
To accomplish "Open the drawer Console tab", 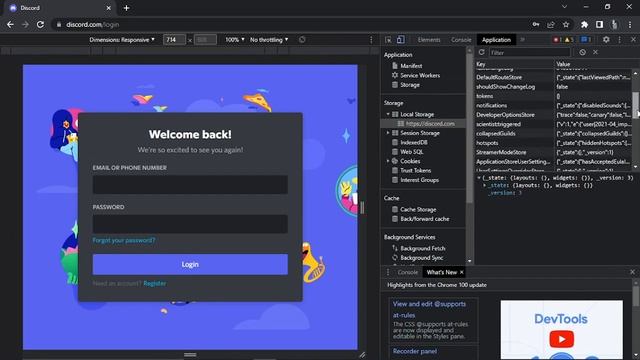I will (408, 272).
